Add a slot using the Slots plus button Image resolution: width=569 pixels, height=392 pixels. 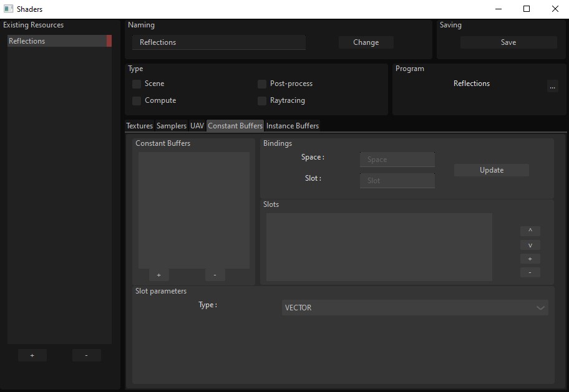530,259
